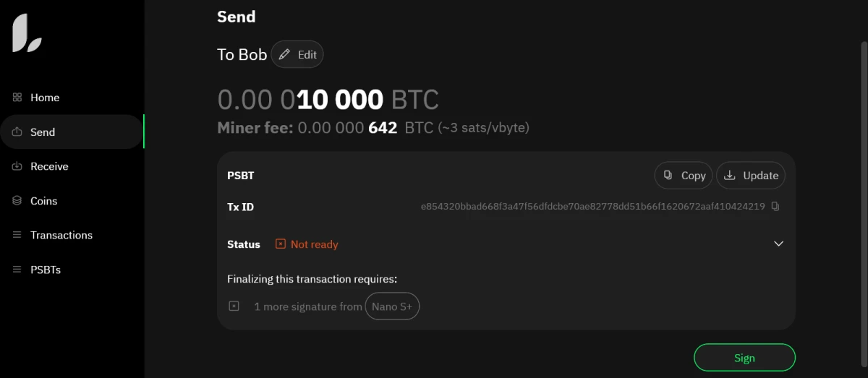Go to the Transactions page
This screenshot has width=868, height=378.
(x=61, y=235)
